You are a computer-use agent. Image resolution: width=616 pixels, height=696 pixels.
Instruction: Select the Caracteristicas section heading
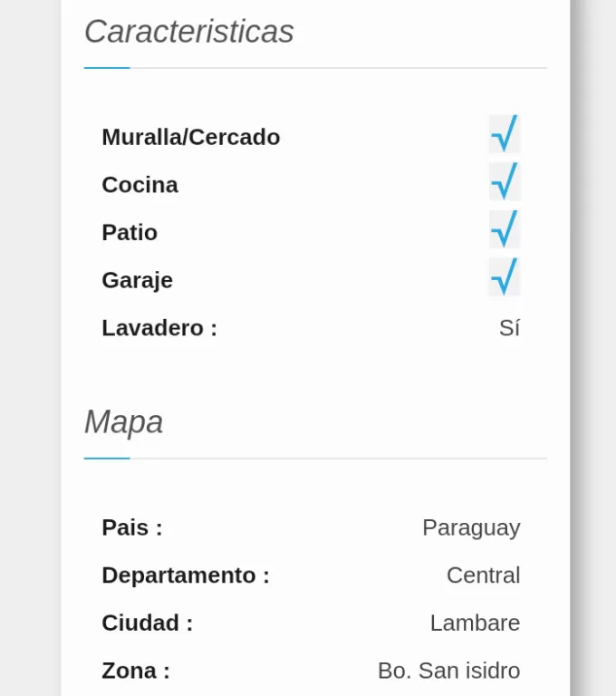tap(189, 32)
